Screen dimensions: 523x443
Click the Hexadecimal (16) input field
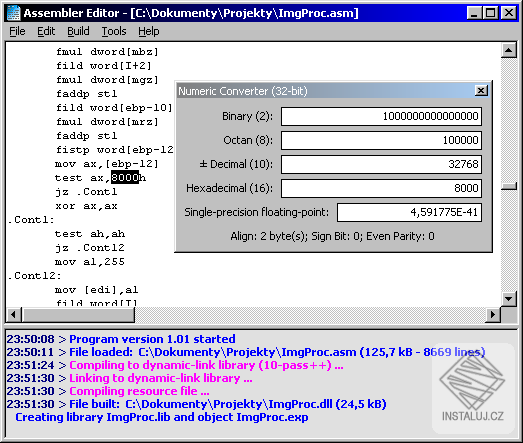click(x=381, y=188)
